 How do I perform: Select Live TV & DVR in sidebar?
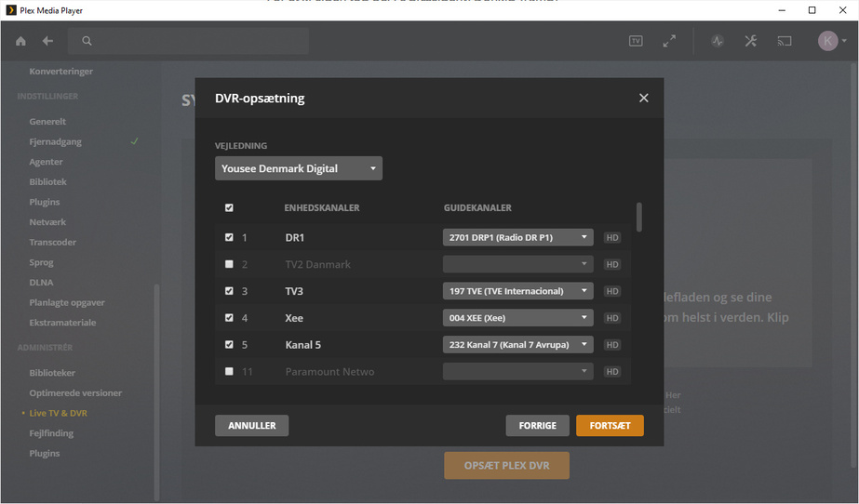click(x=58, y=413)
